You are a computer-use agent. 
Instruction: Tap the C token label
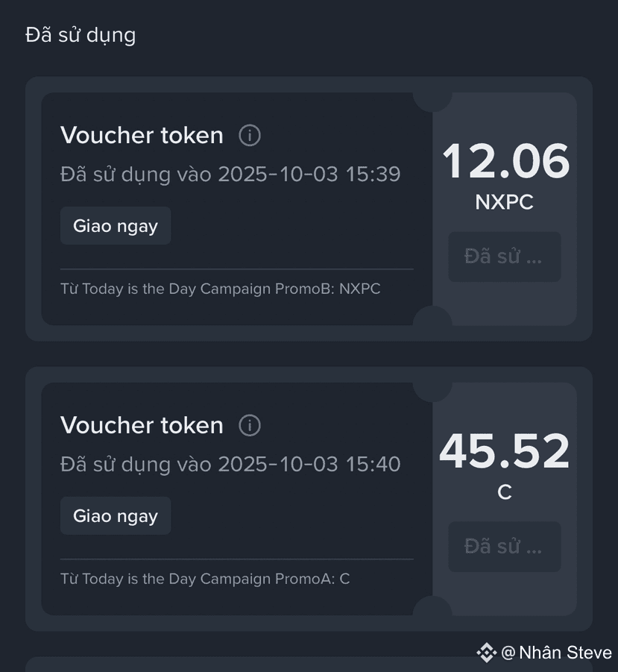click(x=505, y=492)
